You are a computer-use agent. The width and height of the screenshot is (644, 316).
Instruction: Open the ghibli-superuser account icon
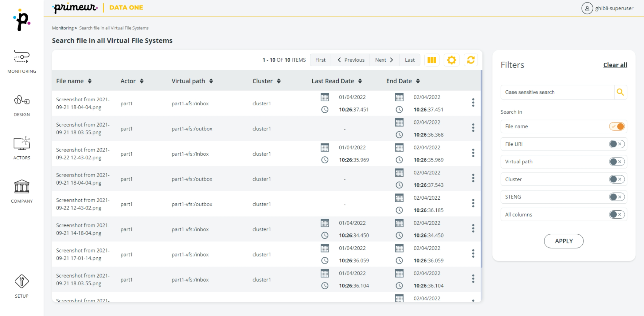click(x=587, y=8)
